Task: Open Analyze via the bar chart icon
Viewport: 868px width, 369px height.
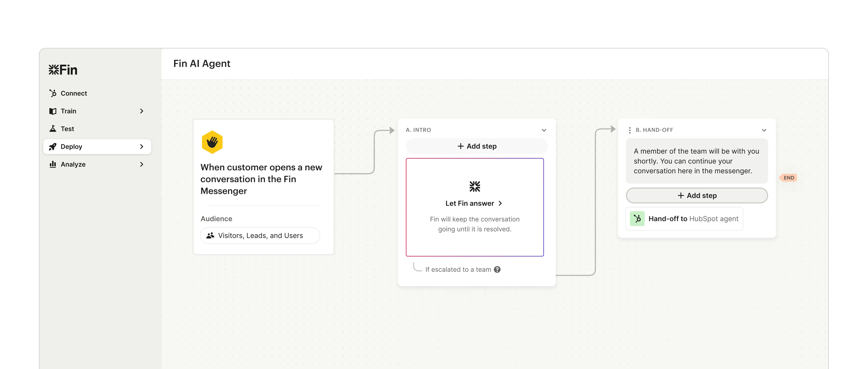Action: [53, 164]
